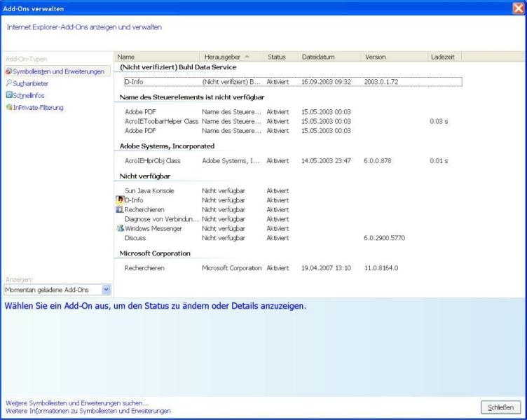
Task: Sort by the Version column header
Action: 394,57
